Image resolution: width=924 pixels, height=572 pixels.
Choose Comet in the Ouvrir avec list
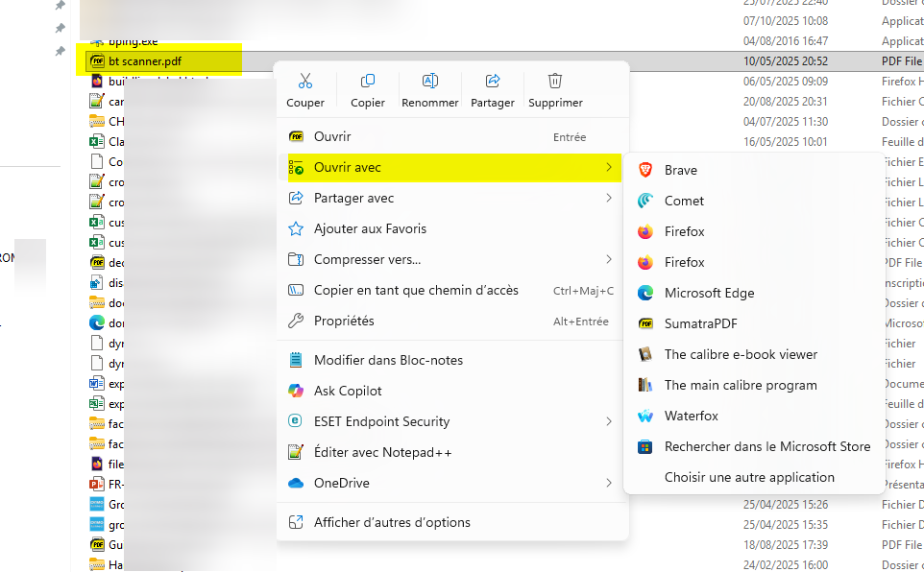tap(684, 201)
